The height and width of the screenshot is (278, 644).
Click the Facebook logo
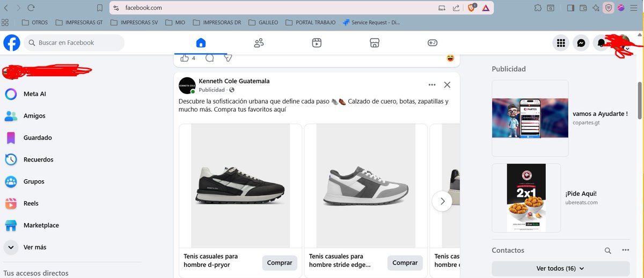(12, 43)
